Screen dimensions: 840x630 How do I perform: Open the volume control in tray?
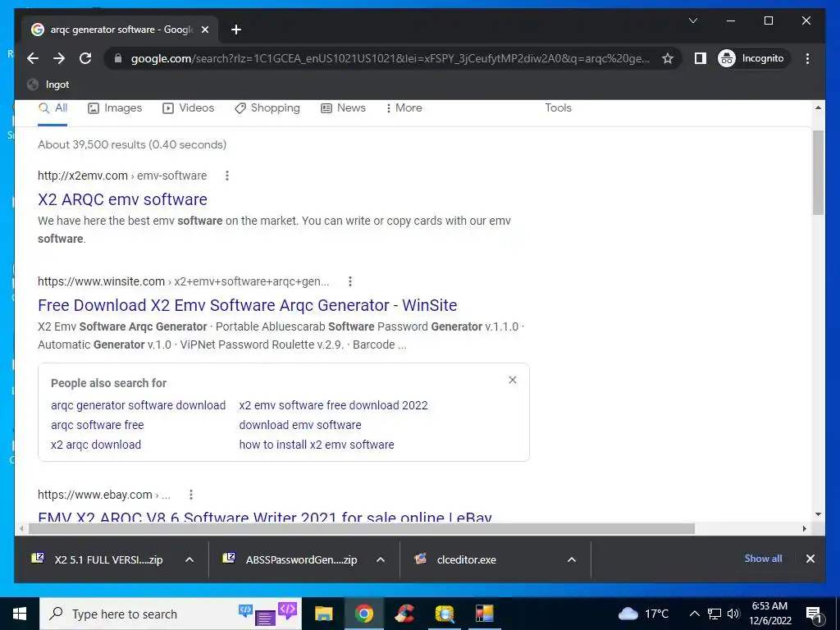click(x=733, y=614)
